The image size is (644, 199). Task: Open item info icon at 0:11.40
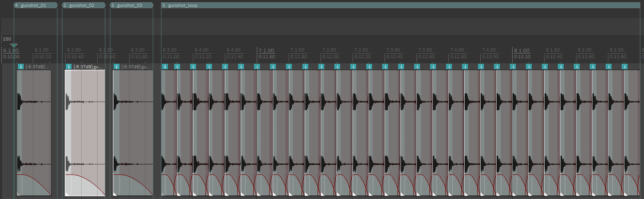click(x=224, y=66)
